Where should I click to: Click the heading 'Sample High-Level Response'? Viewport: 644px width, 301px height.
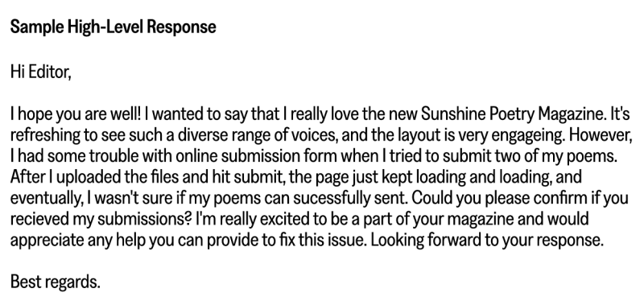point(113,27)
